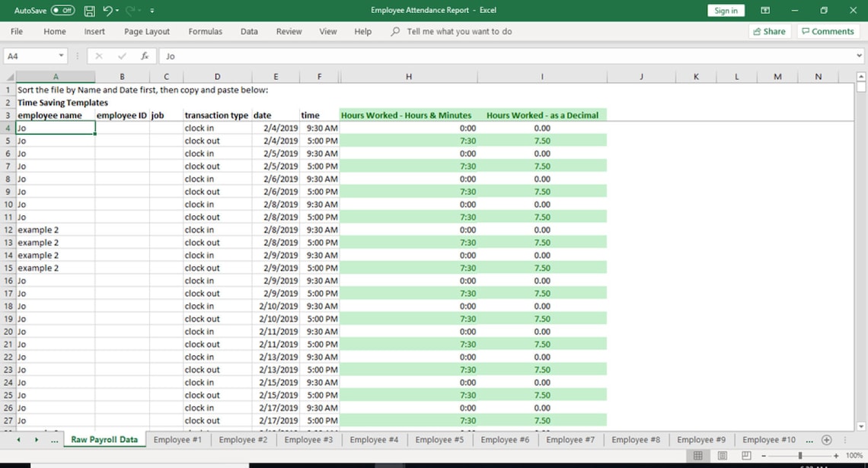Open the Customize Quick Access Toolbar dropdown
The height and width of the screenshot is (468, 868).
point(152,11)
